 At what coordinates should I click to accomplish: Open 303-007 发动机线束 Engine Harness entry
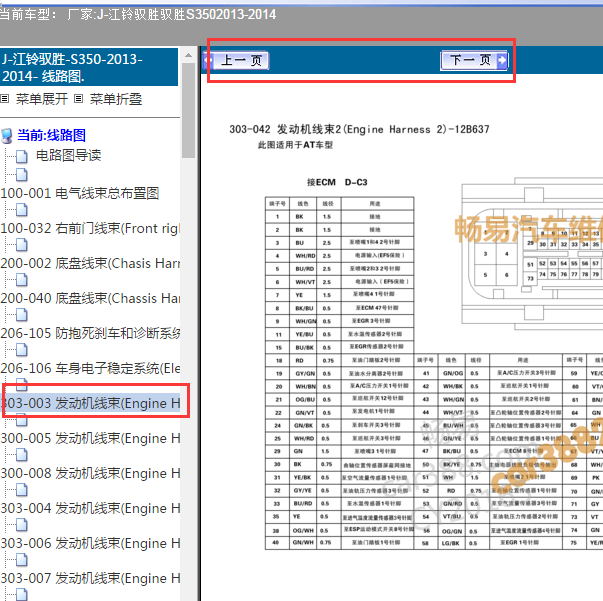[90, 578]
